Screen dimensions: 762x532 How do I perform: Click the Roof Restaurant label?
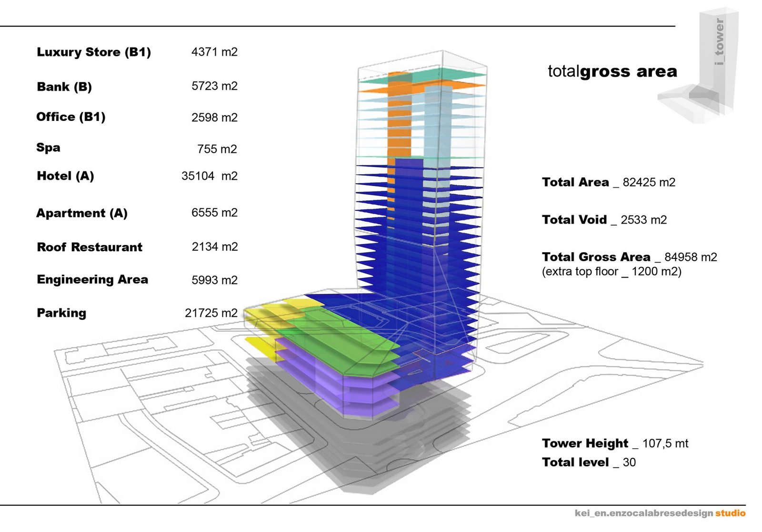click(90, 247)
